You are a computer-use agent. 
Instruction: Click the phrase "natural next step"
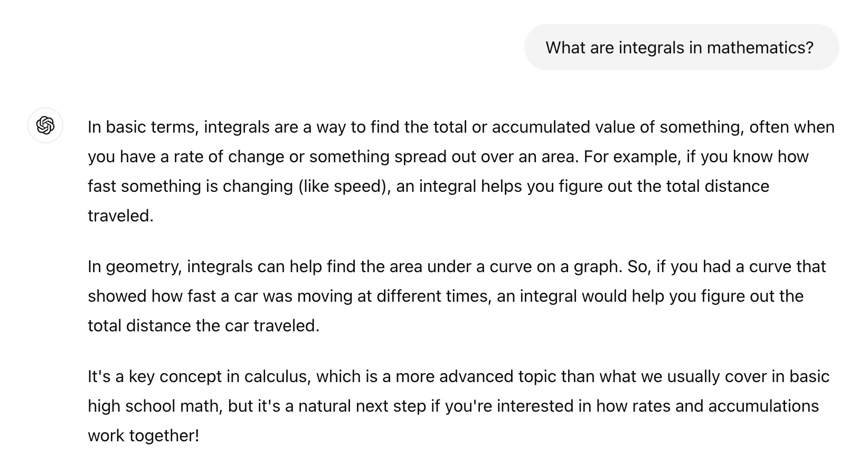tap(362, 406)
